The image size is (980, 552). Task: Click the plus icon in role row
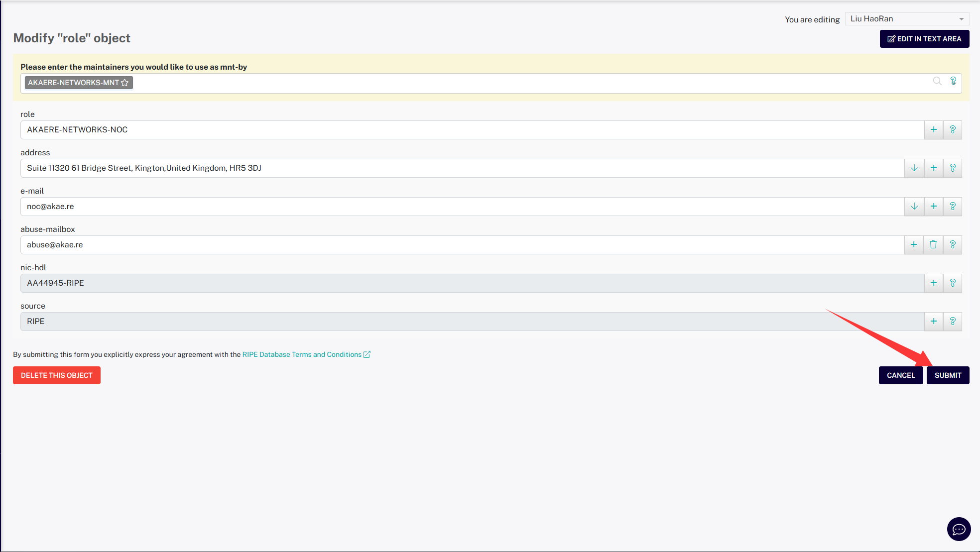pyautogui.click(x=934, y=130)
